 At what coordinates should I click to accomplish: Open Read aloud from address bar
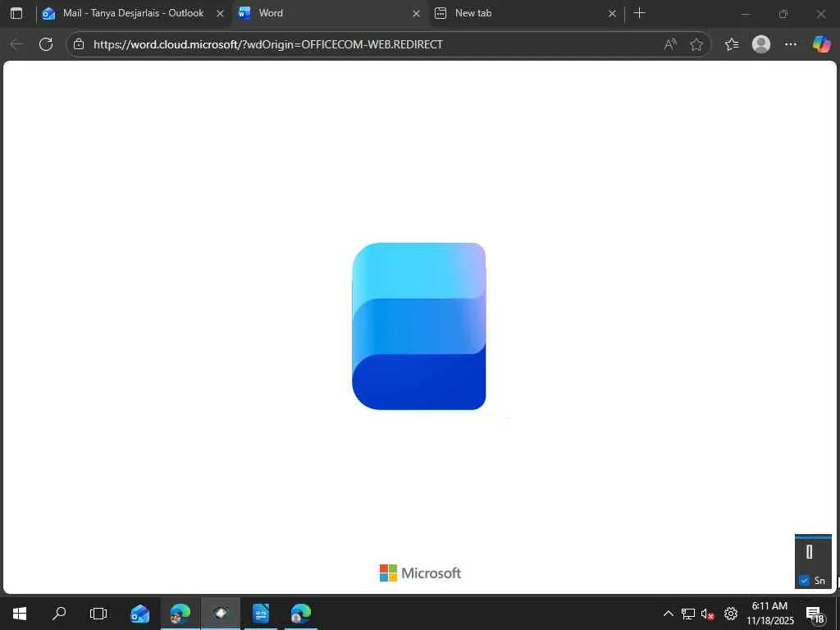(x=670, y=44)
